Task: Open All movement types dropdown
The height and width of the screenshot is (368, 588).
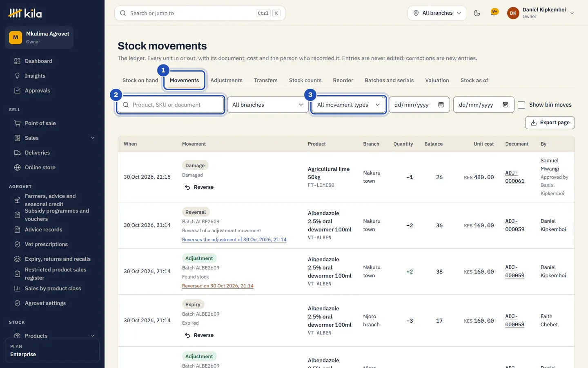Action: [x=349, y=105]
